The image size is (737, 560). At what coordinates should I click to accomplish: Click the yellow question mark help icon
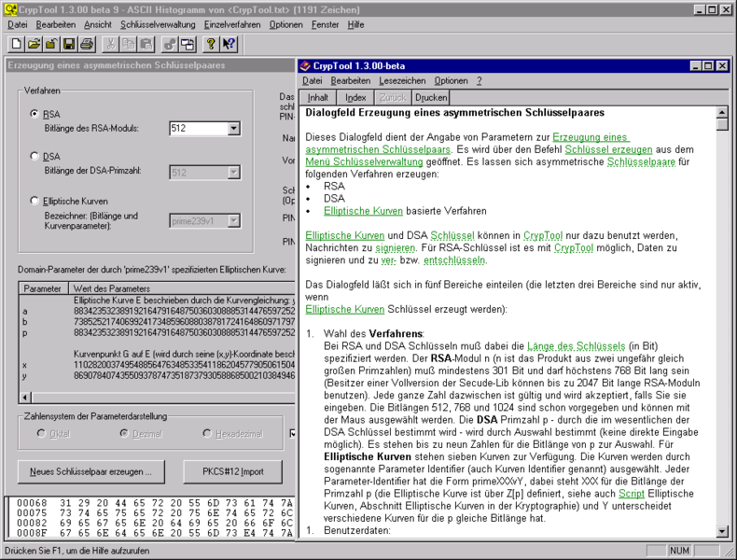211,44
